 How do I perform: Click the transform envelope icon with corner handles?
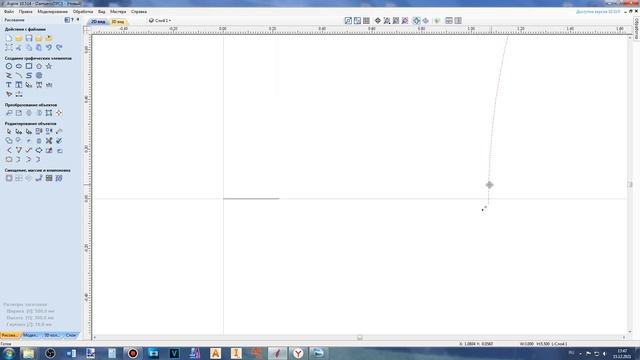point(49,113)
